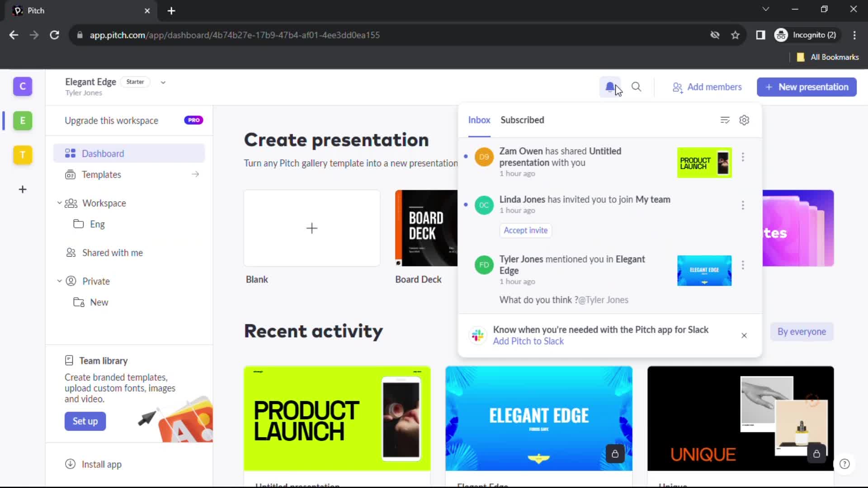
Task: Open the search icon
Action: click(x=637, y=87)
